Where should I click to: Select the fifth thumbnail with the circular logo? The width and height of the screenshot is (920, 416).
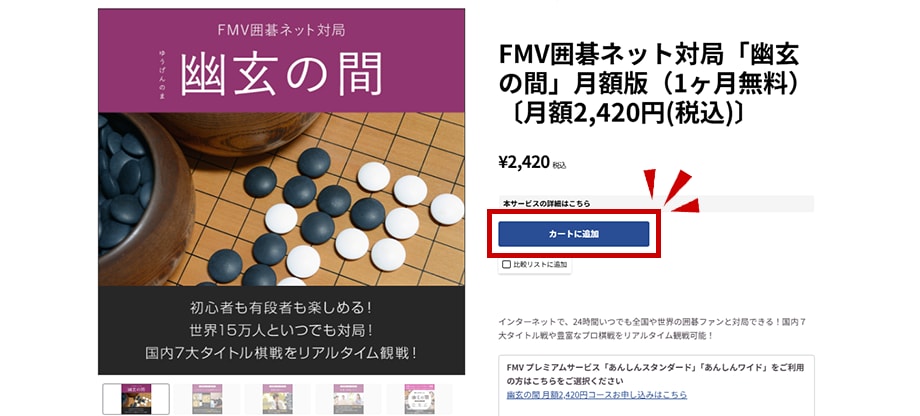coord(419,399)
